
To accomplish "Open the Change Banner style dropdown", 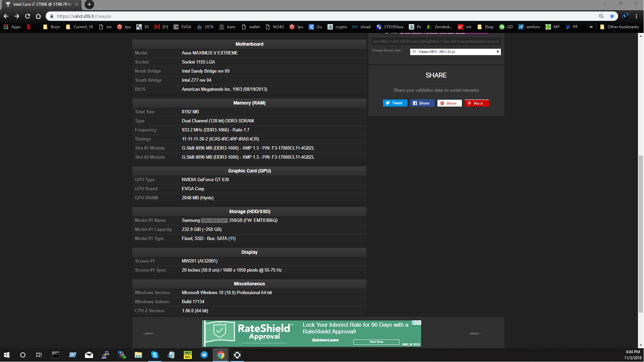I will pos(455,52).
